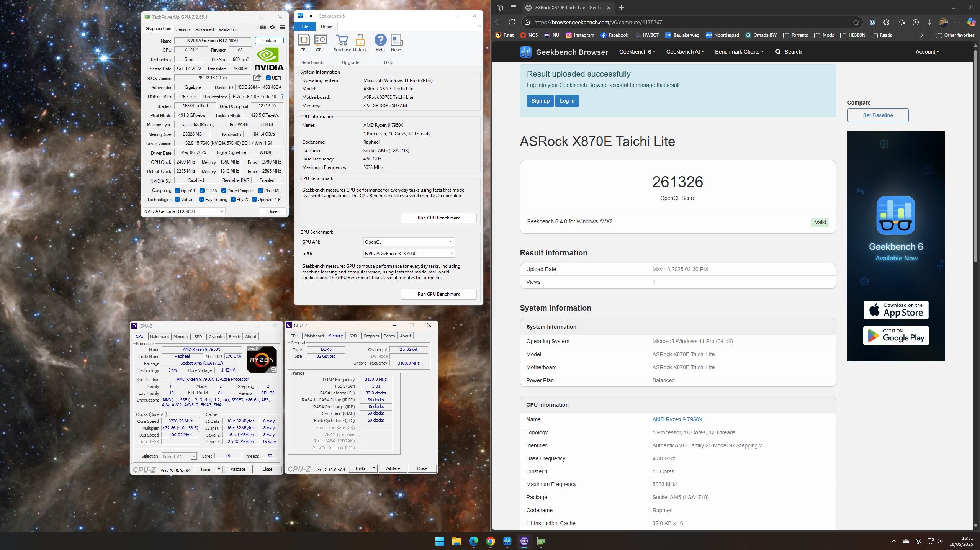Toggle the UEFI checkbox in GPU-Z
The width and height of the screenshot is (980, 550).
click(268, 78)
